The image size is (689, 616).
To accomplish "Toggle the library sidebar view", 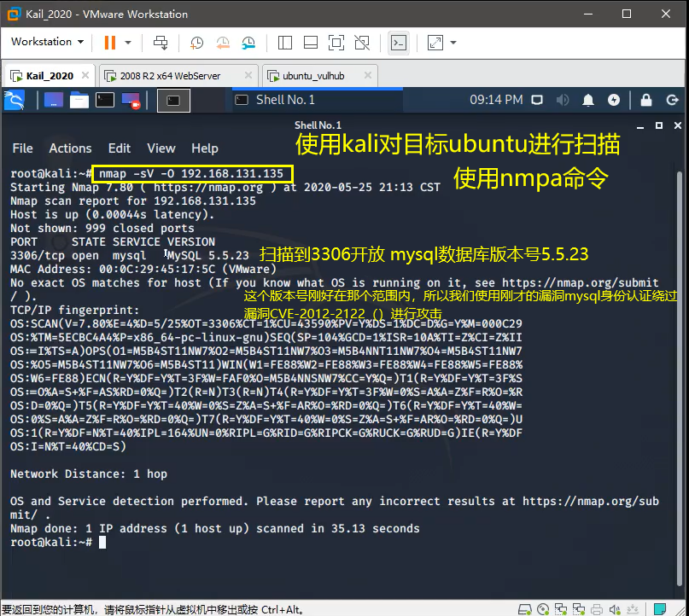I will pyautogui.click(x=285, y=43).
